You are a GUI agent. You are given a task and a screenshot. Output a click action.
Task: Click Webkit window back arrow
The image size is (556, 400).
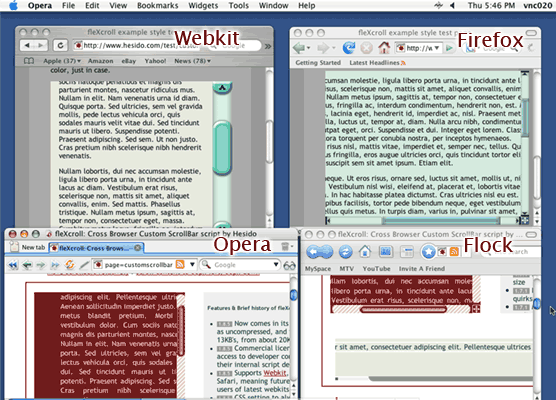point(27,45)
